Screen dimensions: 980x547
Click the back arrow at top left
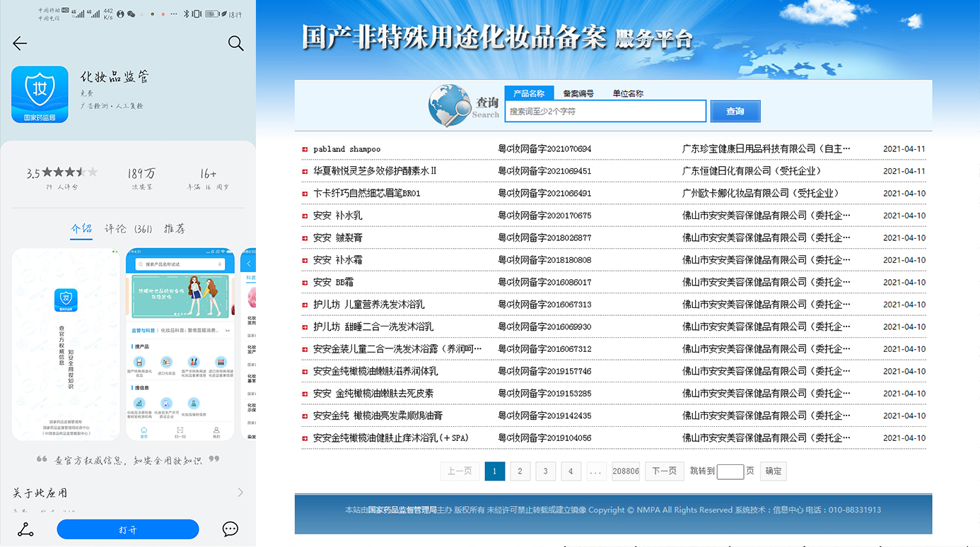pos(19,43)
